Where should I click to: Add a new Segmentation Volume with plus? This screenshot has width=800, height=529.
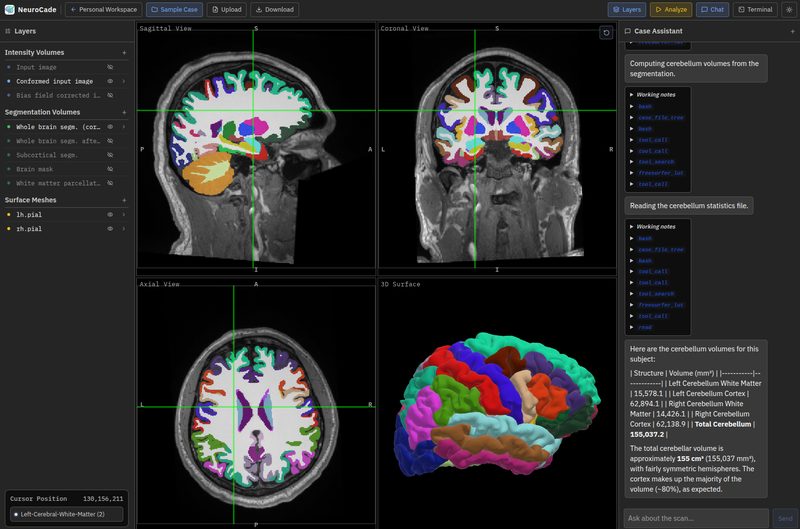[124, 112]
